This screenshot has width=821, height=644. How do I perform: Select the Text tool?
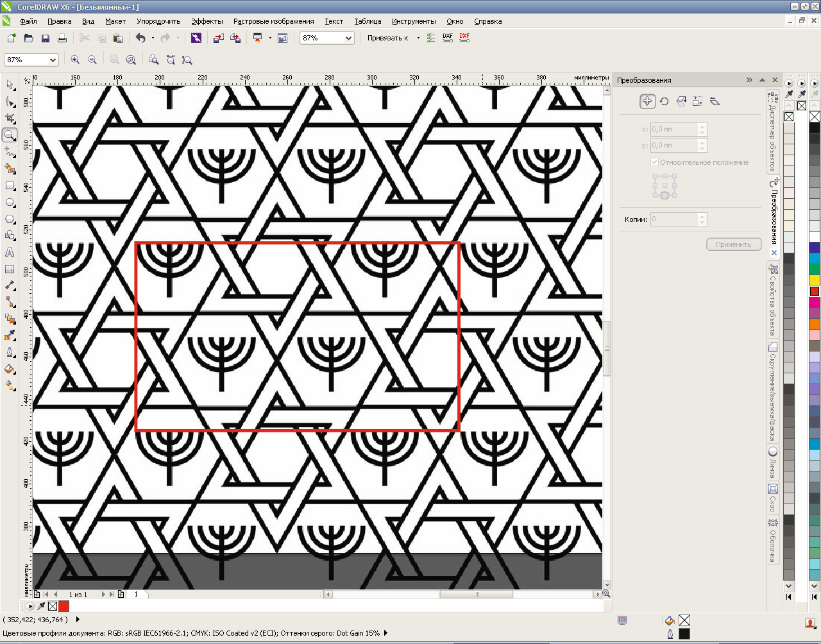point(10,252)
